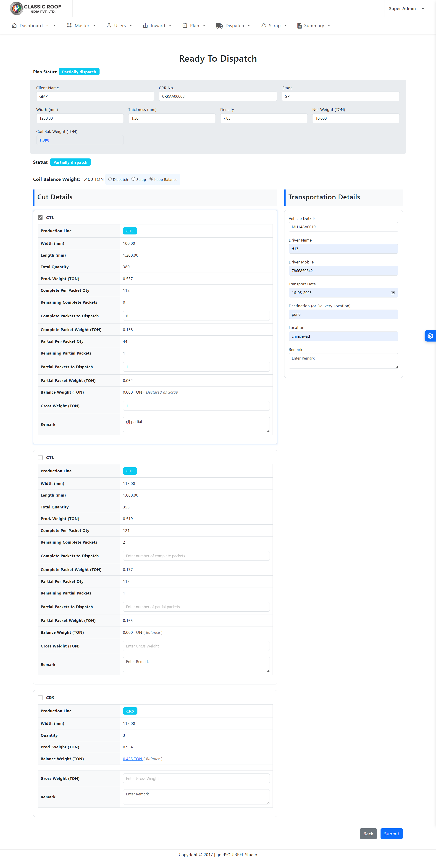Click the Classic Roof company logo
Screen dimensions: 436x868
coord(35,8)
